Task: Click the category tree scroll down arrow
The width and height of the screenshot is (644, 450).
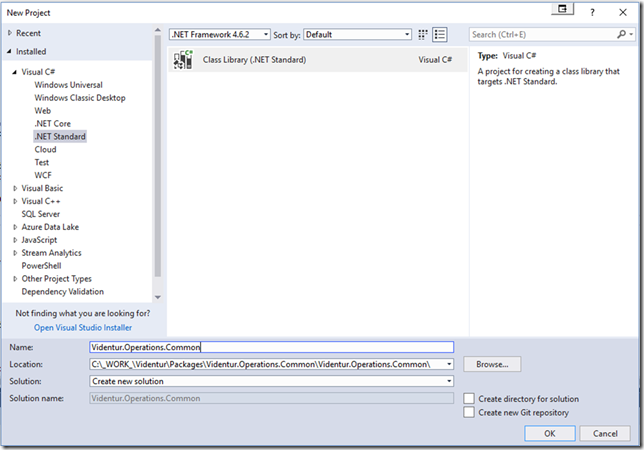Action: click(158, 297)
